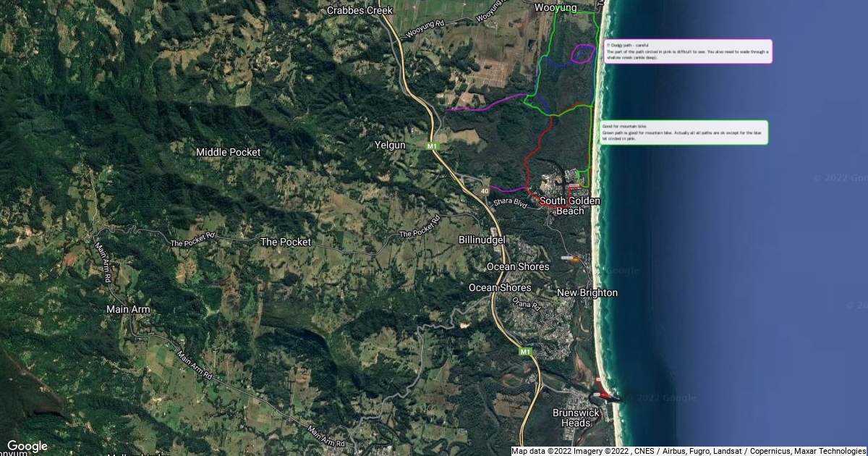Select the Yelgun place label
Viewport: 868px width, 456px height.
point(390,145)
